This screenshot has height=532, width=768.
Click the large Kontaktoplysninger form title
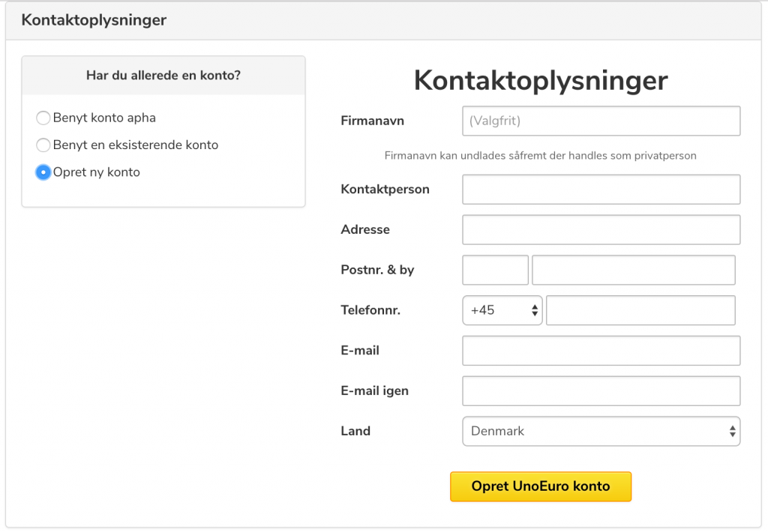click(541, 81)
